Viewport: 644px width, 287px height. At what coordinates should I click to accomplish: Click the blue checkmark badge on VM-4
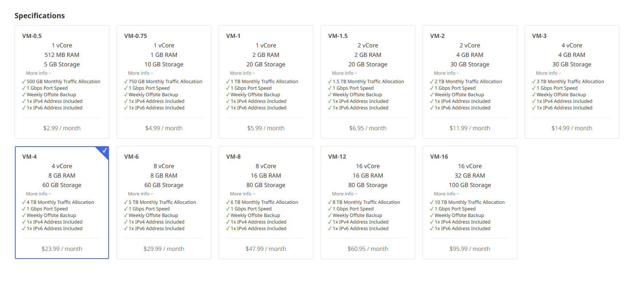tap(104, 151)
